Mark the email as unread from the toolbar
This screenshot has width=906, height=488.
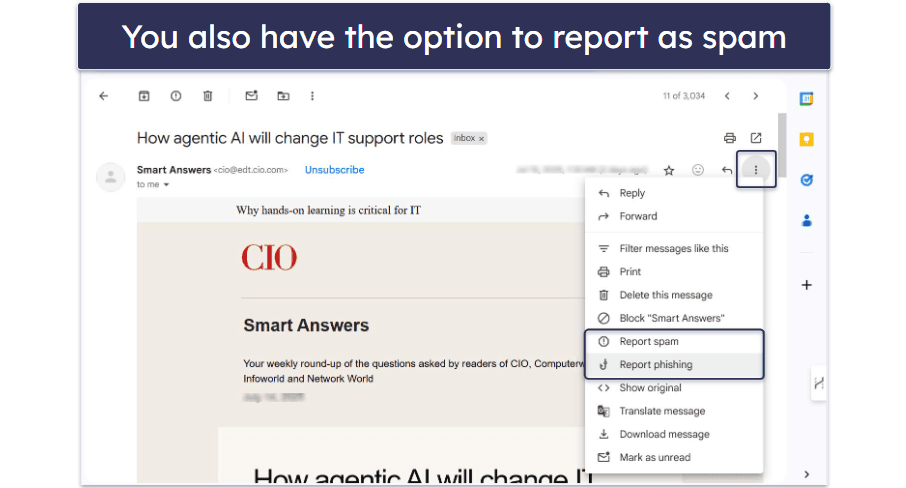pos(251,96)
